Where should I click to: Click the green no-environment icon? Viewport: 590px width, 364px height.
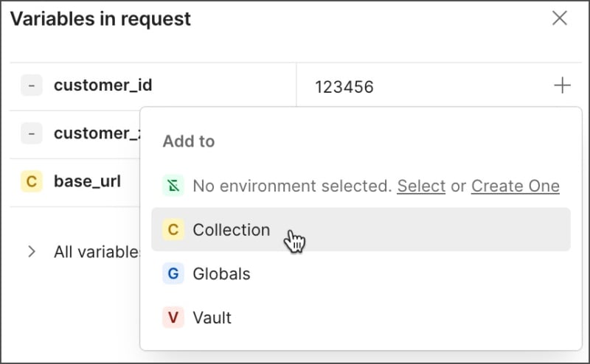click(x=173, y=186)
